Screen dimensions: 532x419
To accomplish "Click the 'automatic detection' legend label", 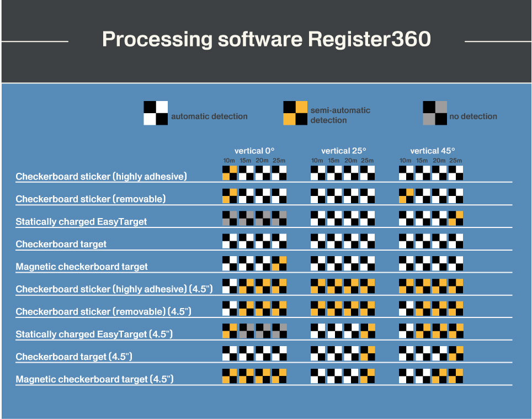I will (209, 116).
